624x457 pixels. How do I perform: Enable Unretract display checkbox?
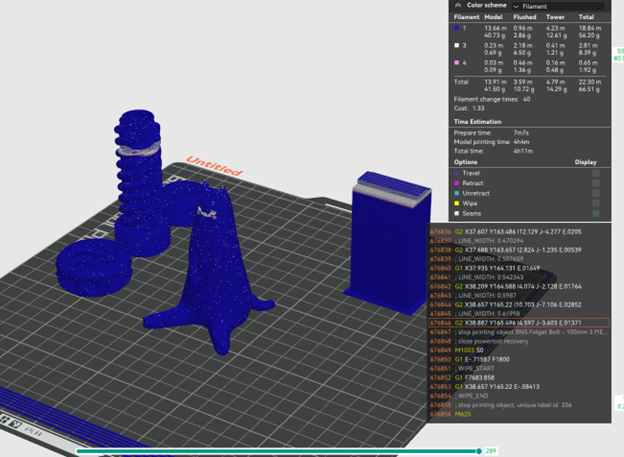pos(596,193)
